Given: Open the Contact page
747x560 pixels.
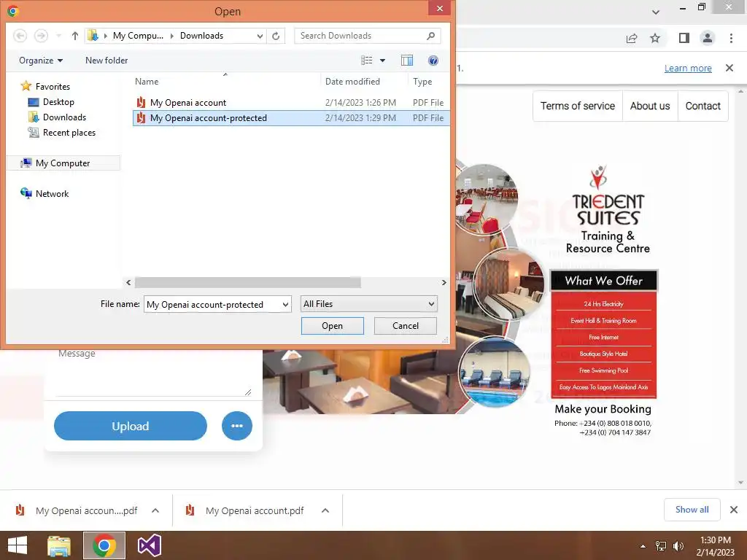Looking at the screenshot, I should pos(703,106).
